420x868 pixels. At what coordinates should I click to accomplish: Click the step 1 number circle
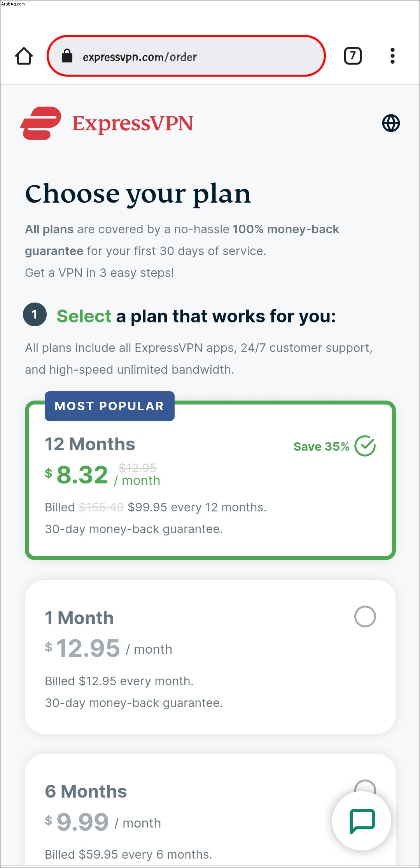35,314
